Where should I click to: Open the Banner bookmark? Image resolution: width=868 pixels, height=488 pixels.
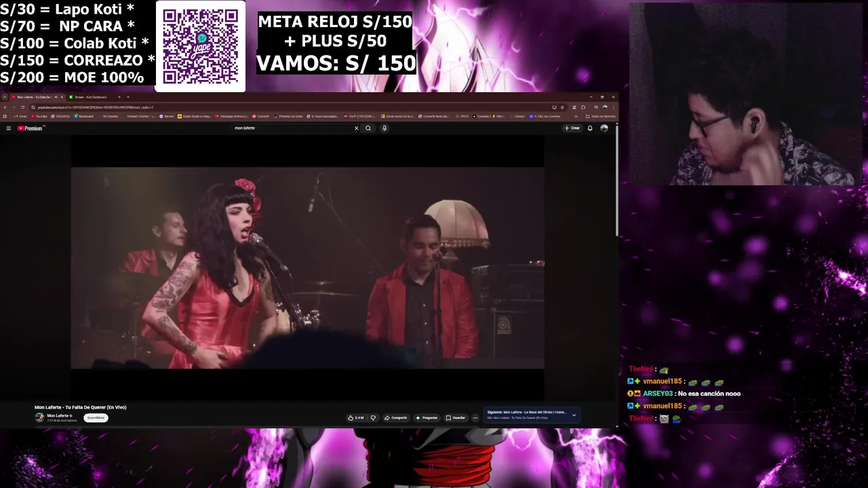coord(167,116)
